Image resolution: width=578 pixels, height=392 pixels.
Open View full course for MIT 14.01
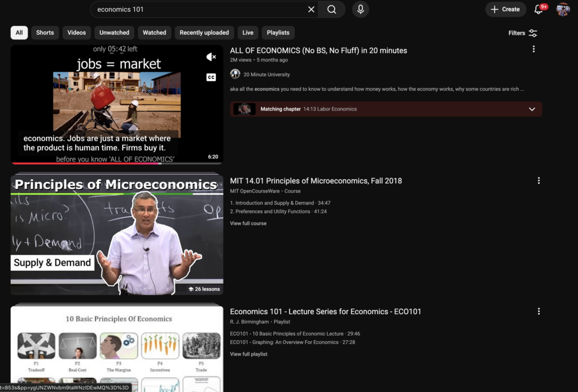pos(248,223)
